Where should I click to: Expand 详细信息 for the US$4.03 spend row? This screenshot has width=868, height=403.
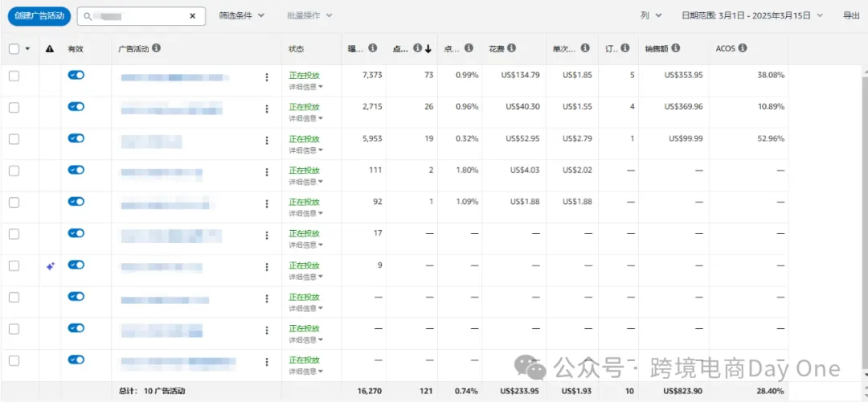305,181
